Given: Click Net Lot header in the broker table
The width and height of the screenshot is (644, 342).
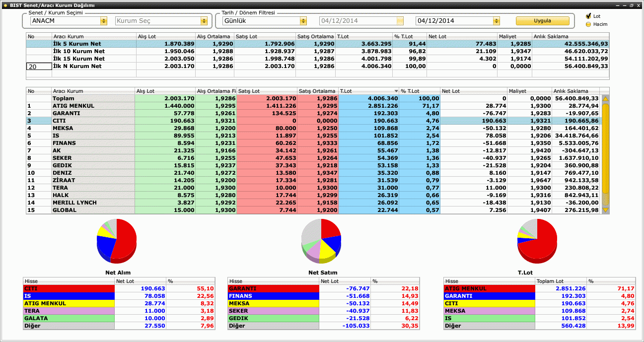Looking at the screenshot, I should [474, 91].
